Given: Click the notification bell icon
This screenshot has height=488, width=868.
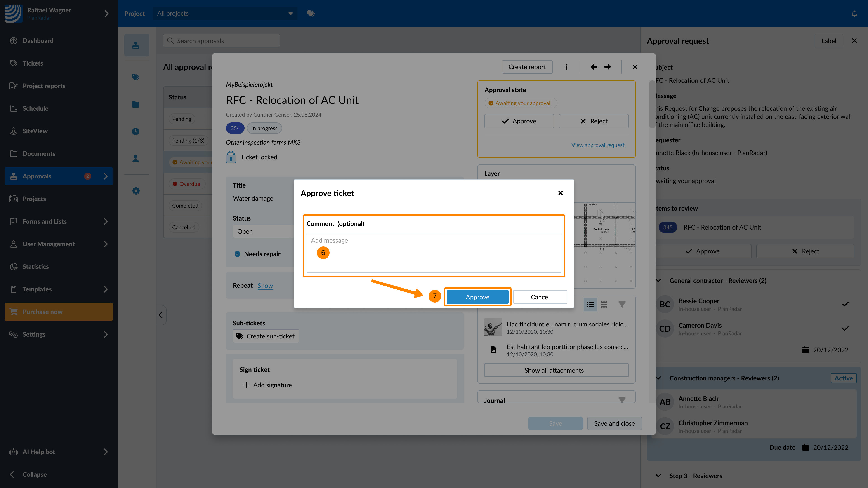Looking at the screenshot, I should pos(854,14).
